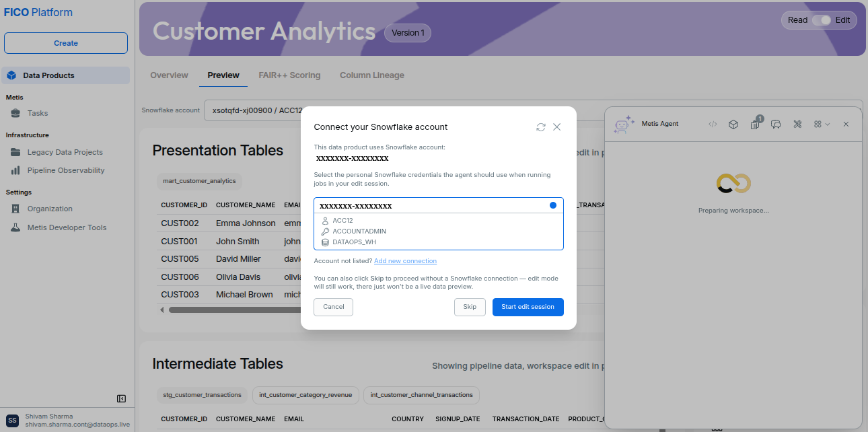Click Cancel in the Snowflake dialog
The image size is (868, 432).
(x=334, y=307)
